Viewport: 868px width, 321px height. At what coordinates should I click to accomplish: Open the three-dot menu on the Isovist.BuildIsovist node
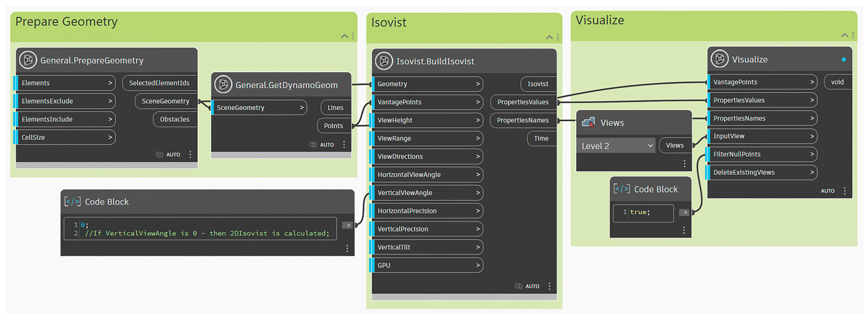[x=549, y=286]
